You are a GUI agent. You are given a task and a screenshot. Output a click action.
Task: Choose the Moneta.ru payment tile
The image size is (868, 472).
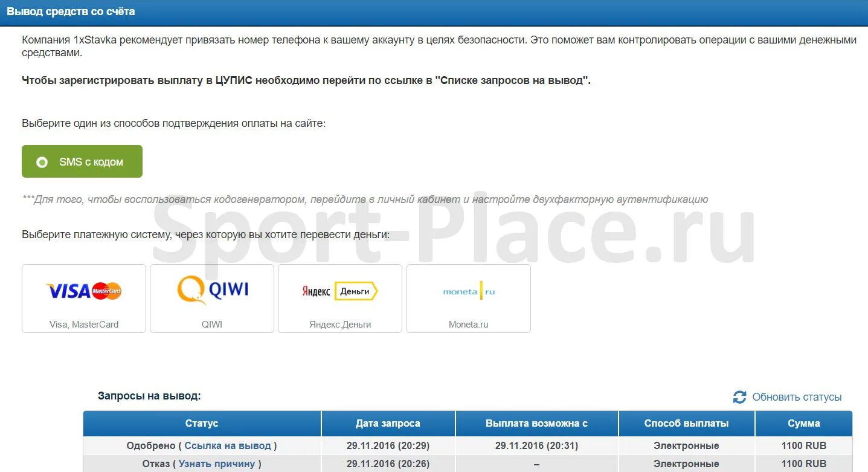(469, 299)
